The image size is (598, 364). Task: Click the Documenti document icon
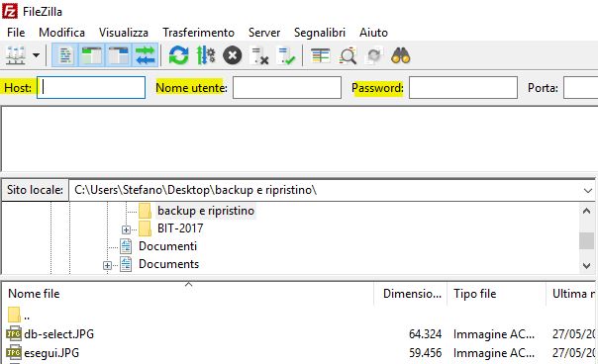[126, 246]
